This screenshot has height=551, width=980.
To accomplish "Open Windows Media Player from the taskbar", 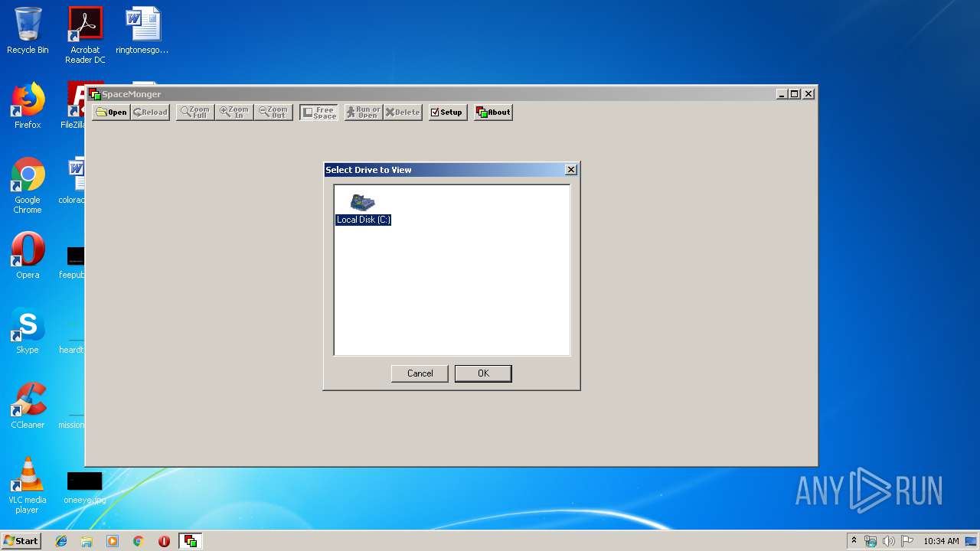I will click(113, 541).
